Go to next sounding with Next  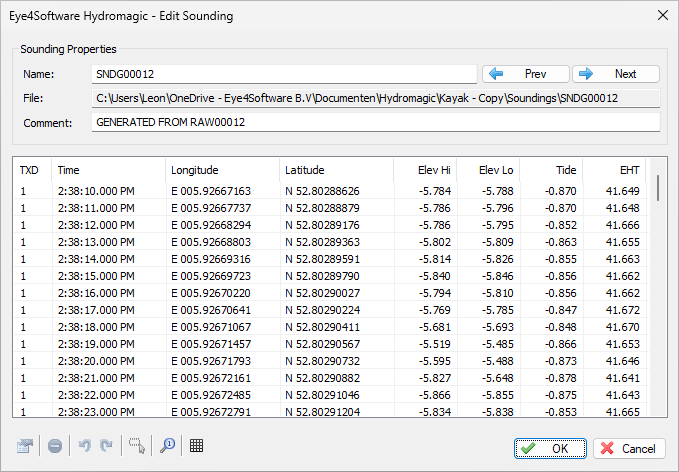click(616, 74)
